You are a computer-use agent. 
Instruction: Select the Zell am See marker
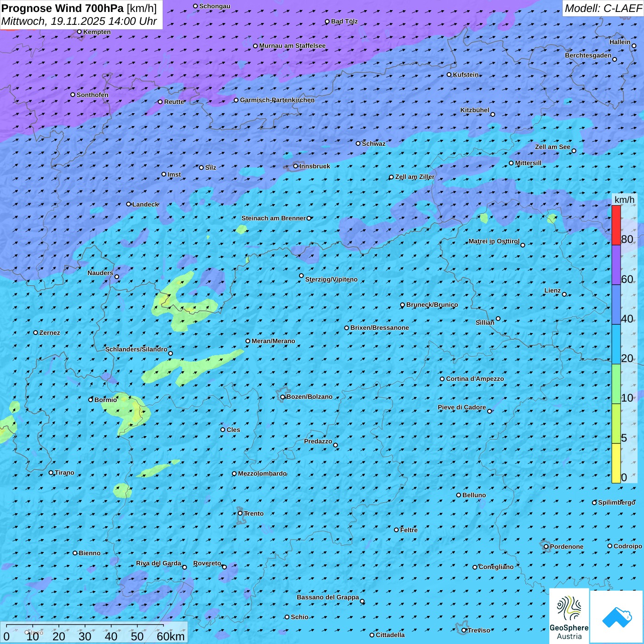tap(574, 150)
